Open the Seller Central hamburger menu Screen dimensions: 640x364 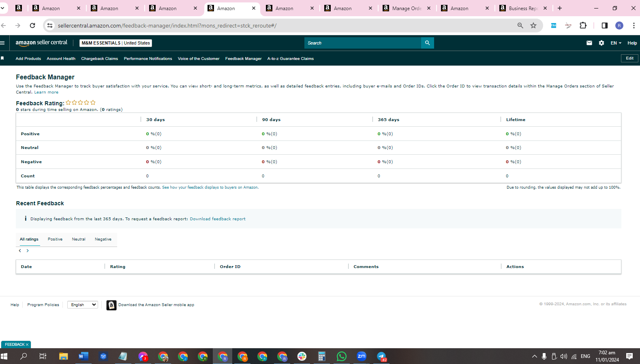tap(2, 43)
